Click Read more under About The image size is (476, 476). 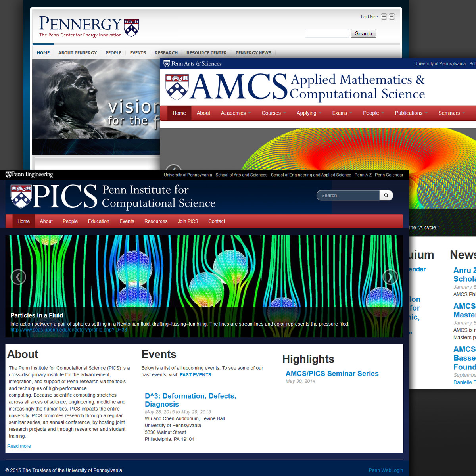click(19, 446)
